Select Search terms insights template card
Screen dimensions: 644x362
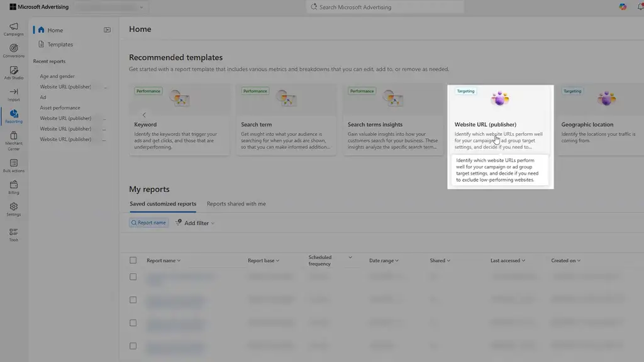(x=393, y=119)
